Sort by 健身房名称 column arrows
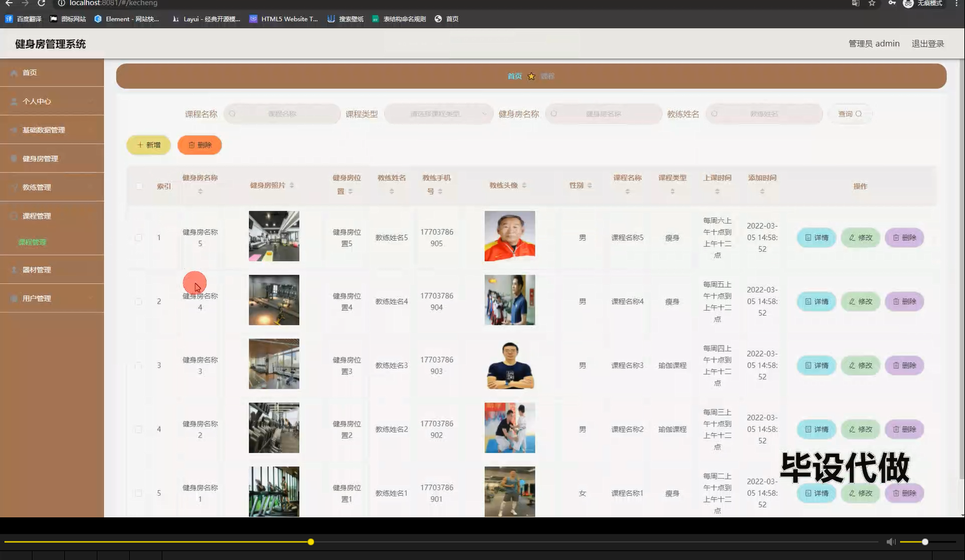The width and height of the screenshot is (965, 560). coord(201,192)
